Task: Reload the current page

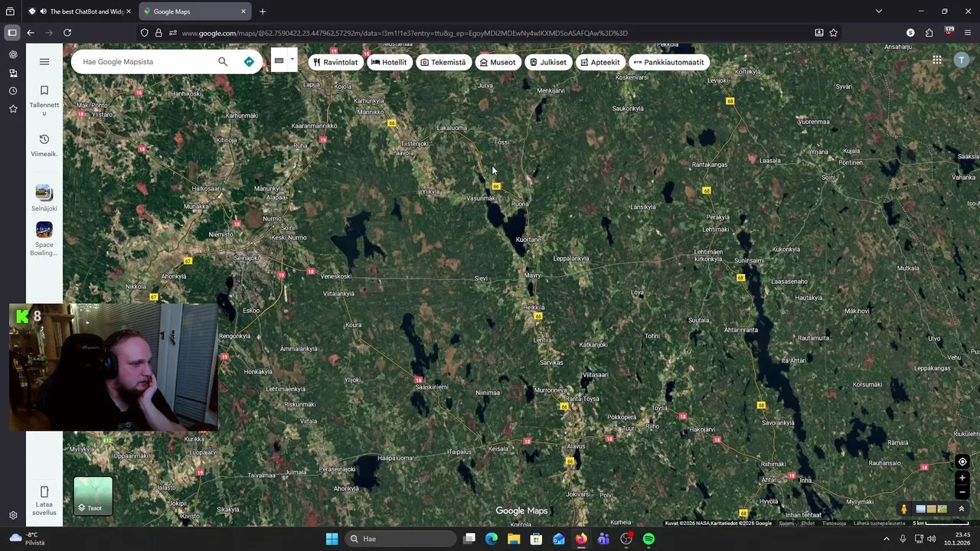Action: (67, 33)
